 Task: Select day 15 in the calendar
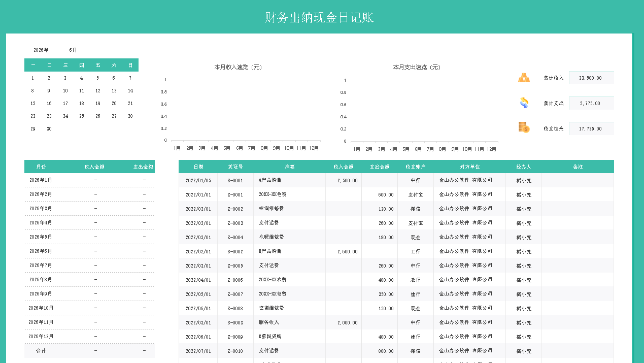point(33,104)
